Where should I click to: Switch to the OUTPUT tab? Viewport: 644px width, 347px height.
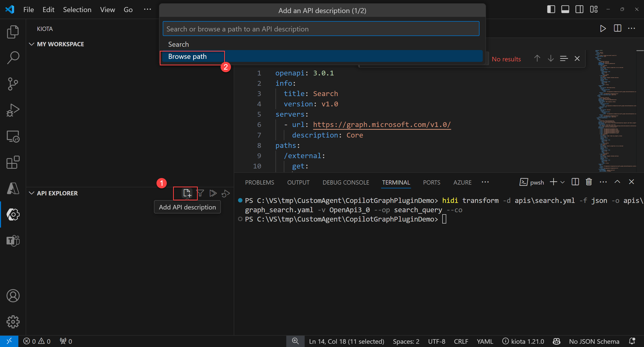(298, 182)
